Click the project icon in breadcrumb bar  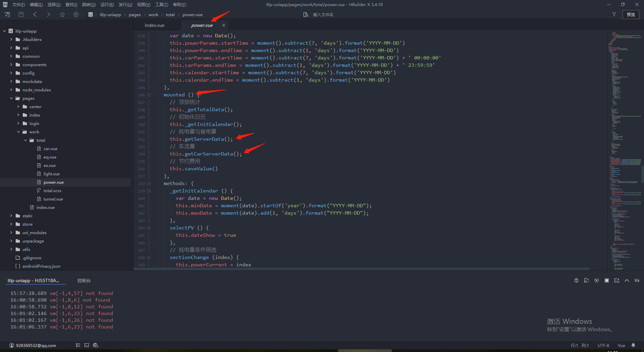90,14
